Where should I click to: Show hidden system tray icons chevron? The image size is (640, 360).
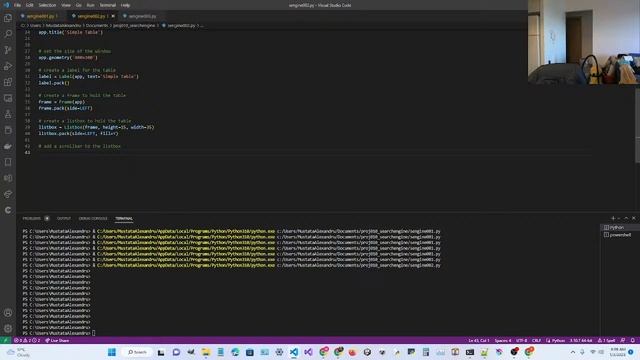(x=573, y=352)
